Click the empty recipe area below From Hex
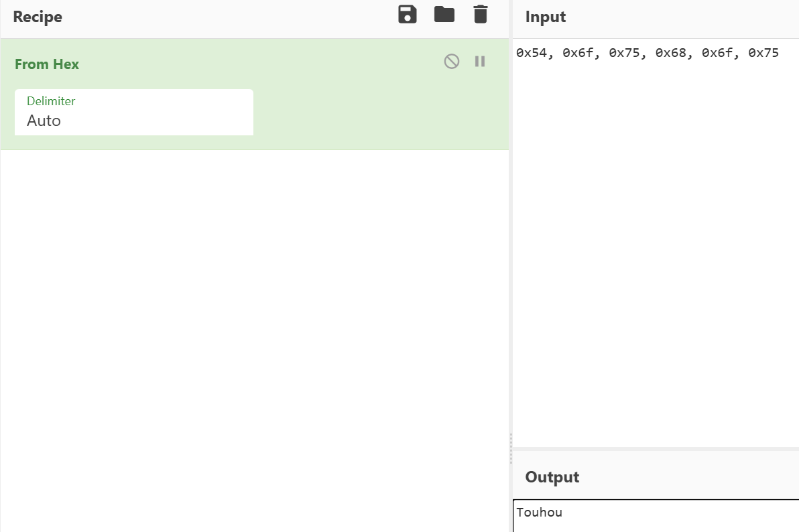The height and width of the screenshot is (532, 799). (255, 335)
